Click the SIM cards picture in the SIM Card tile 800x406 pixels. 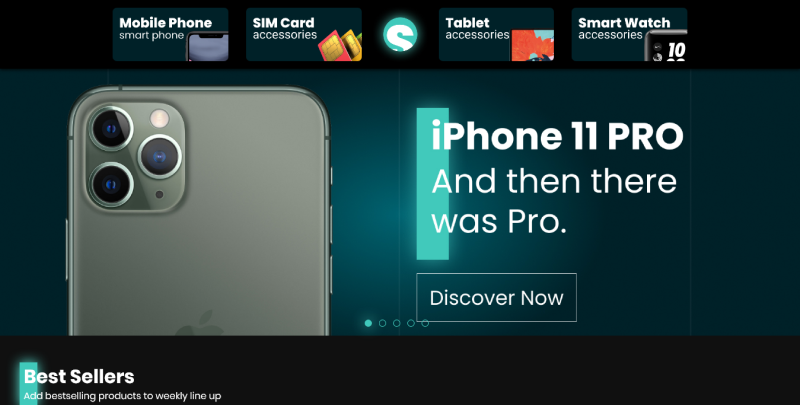point(340,45)
